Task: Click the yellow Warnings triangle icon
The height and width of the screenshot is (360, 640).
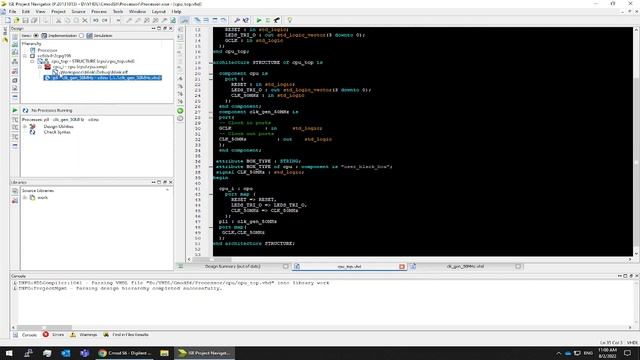Action: [73, 334]
